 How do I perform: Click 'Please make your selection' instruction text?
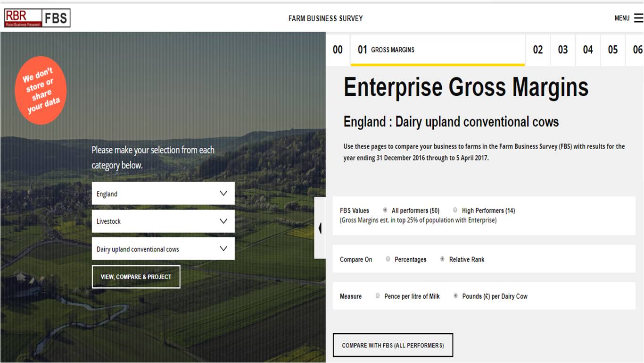coord(153,158)
